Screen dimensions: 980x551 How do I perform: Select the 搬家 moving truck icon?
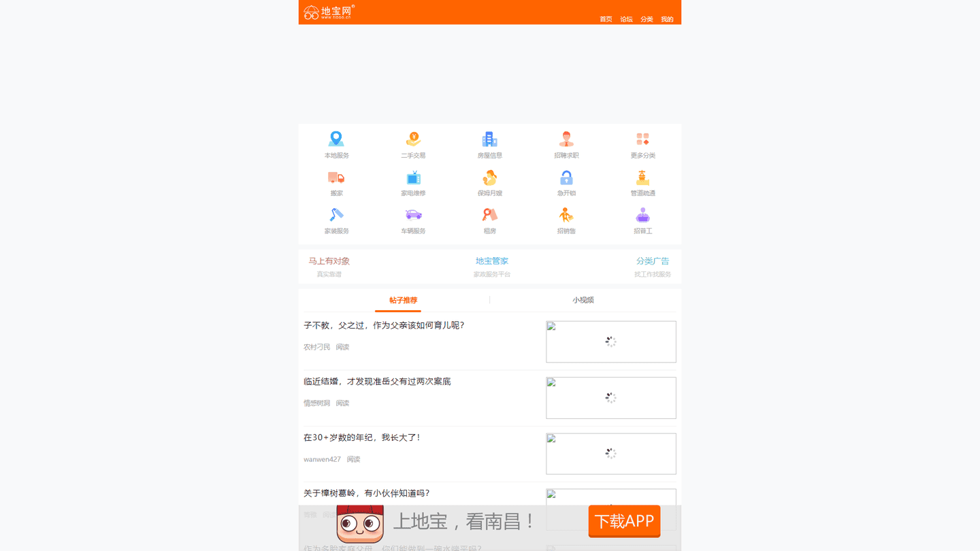336,178
